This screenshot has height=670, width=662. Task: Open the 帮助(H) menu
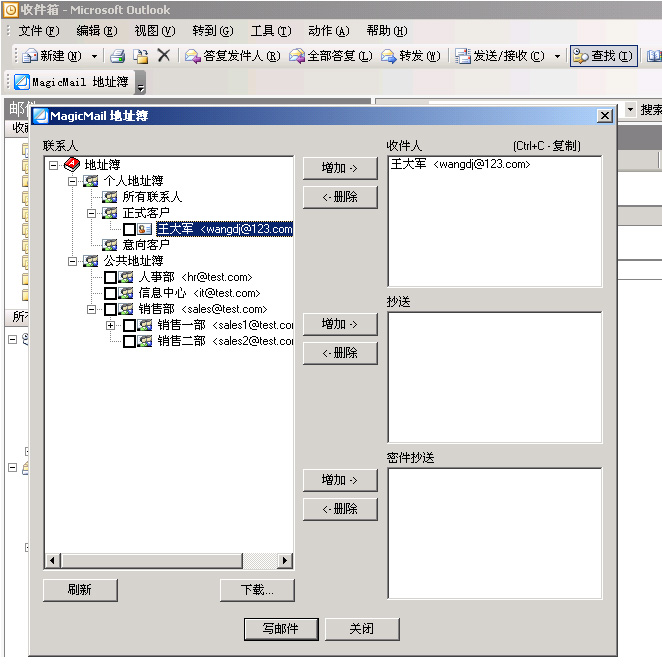pyautogui.click(x=387, y=31)
